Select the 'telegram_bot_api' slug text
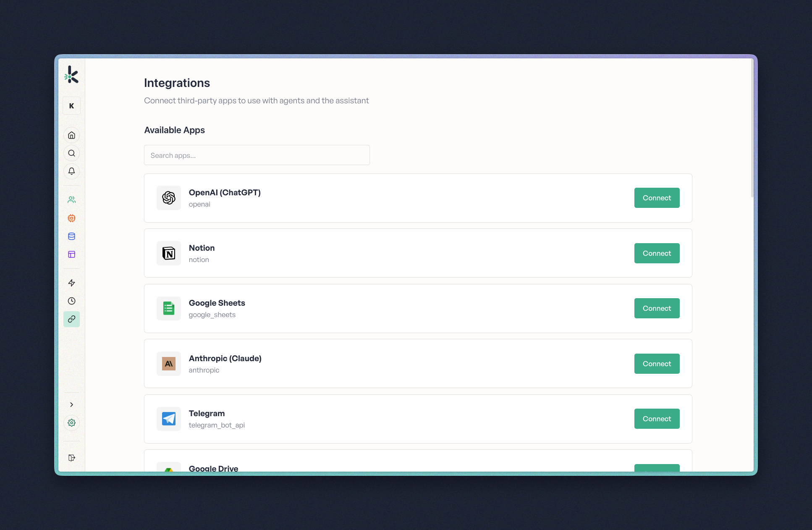This screenshot has height=530, width=812. 217,425
